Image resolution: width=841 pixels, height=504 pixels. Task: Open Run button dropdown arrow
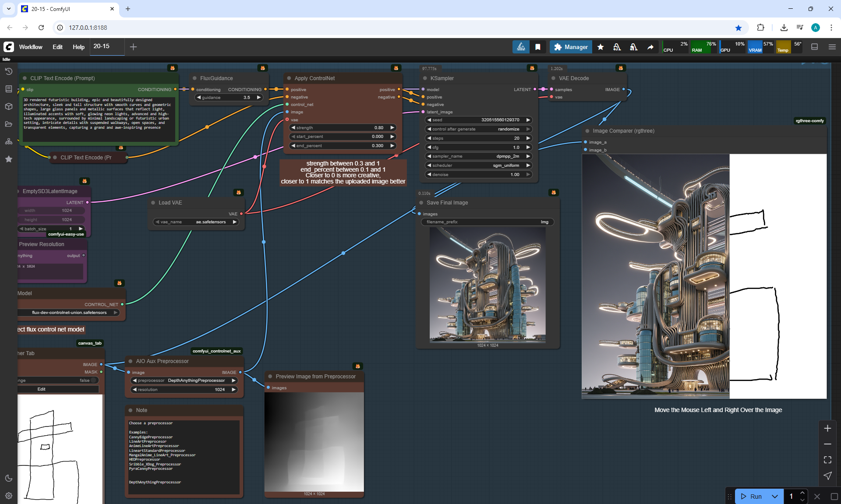[x=774, y=496]
